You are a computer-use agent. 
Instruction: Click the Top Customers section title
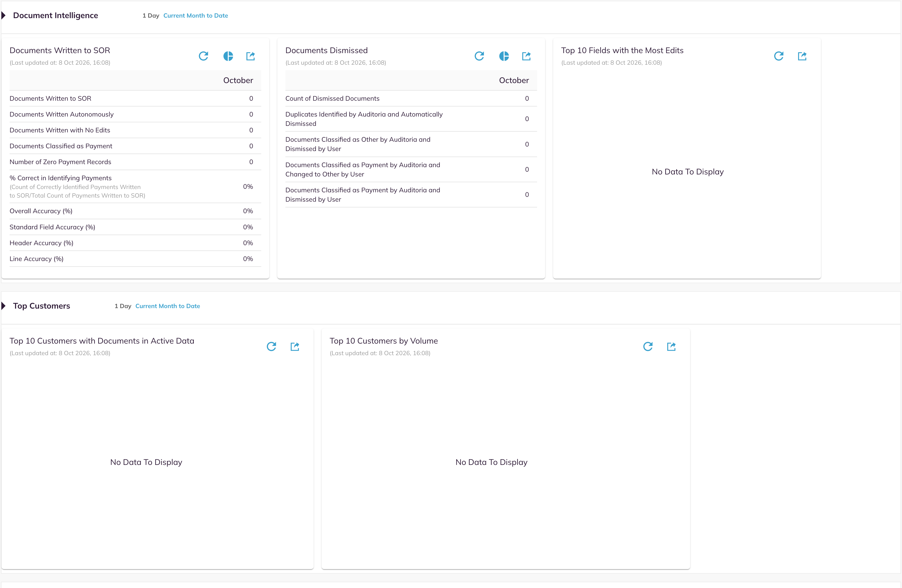[x=42, y=306]
